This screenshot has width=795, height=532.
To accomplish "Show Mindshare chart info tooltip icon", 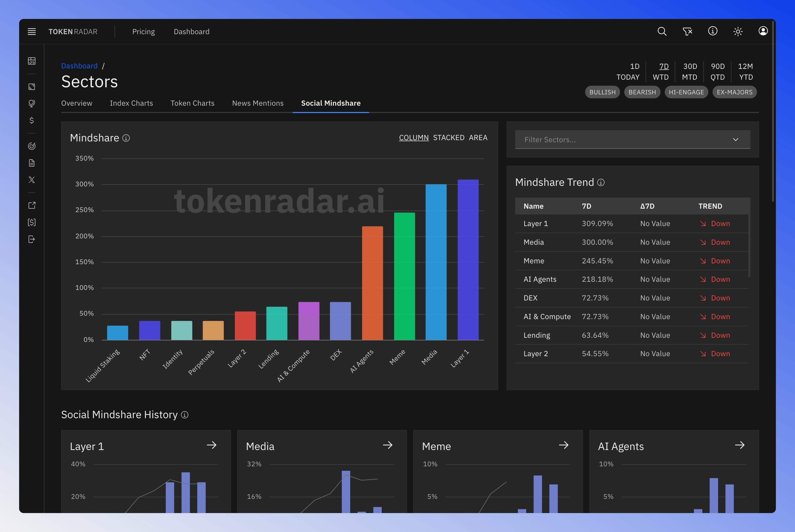I will click(126, 138).
